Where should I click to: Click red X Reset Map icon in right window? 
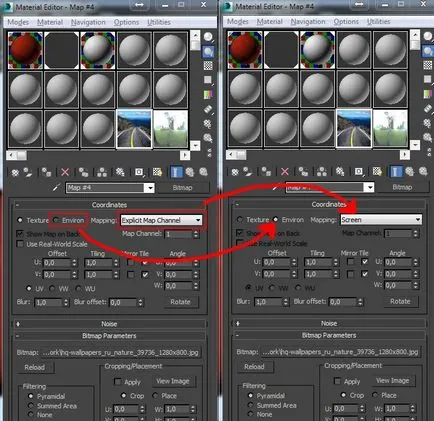(x=285, y=172)
